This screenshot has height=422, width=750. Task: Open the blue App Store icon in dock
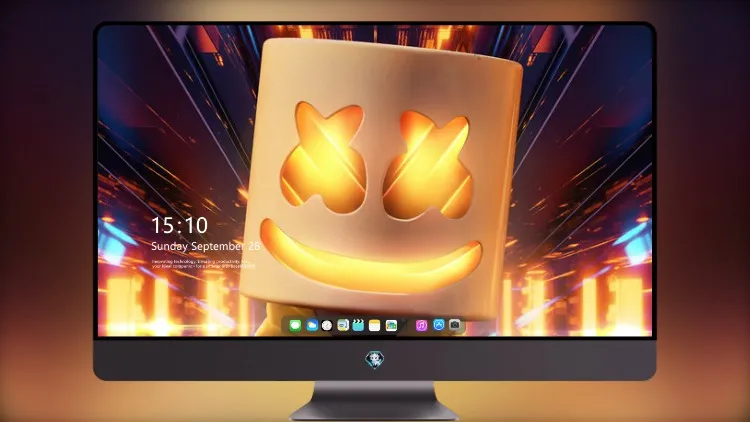click(439, 325)
